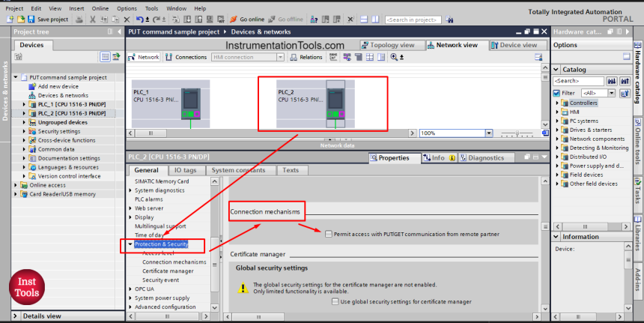Image resolution: width=644 pixels, height=323 pixels.
Task: Expand Controllers folder in hardware catalog
Action: [x=557, y=103]
